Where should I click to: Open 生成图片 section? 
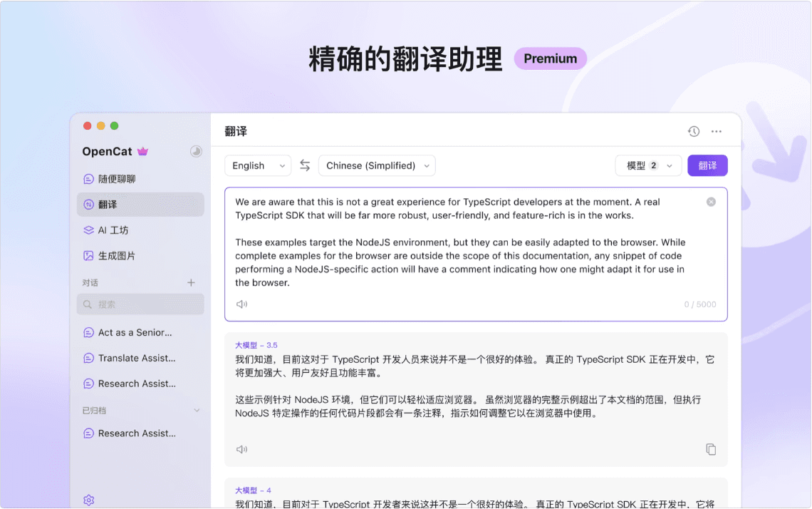click(140, 255)
